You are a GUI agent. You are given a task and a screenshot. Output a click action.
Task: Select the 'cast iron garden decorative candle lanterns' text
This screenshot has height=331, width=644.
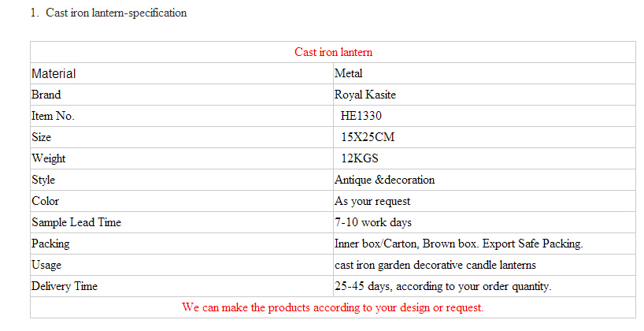click(x=435, y=265)
